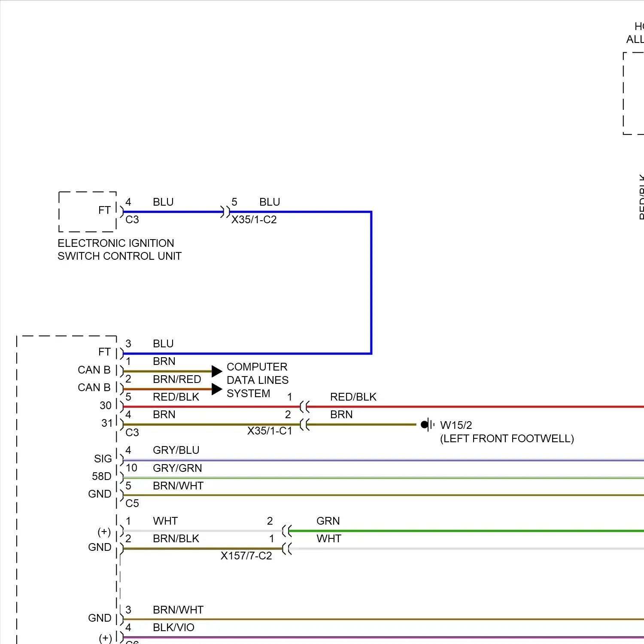The width and height of the screenshot is (644, 644).
Task: Click the GRY/BLU wire color label
Action: [x=176, y=450]
